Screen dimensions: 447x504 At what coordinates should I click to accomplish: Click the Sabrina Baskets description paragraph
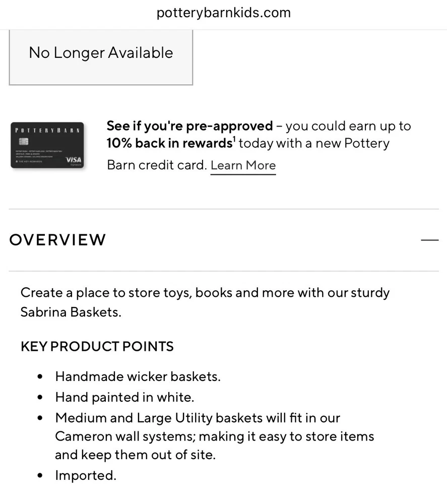[205, 302]
